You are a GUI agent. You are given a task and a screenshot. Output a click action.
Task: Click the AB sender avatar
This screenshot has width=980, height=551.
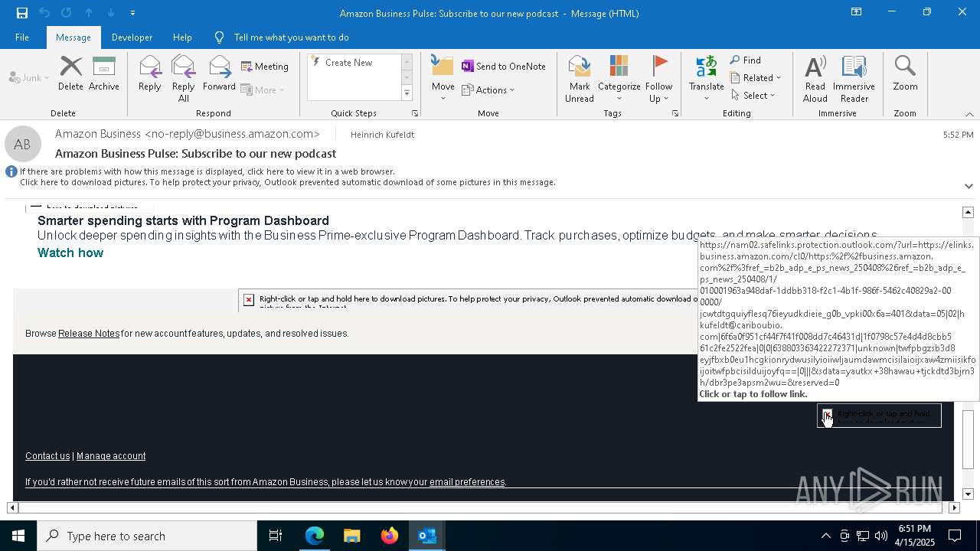[23, 144]
